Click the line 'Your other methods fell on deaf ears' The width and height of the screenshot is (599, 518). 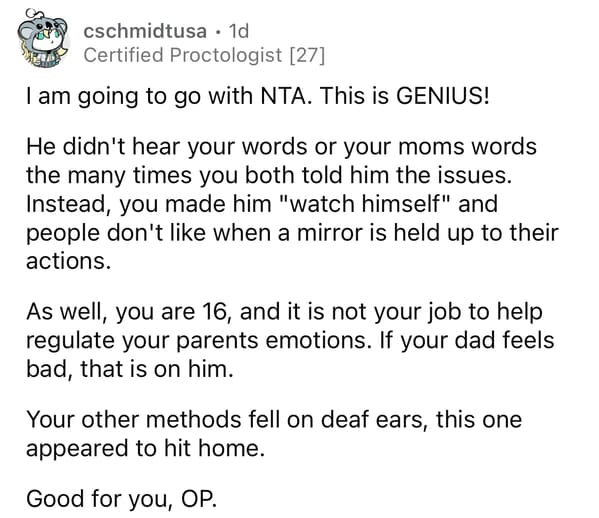274,420
